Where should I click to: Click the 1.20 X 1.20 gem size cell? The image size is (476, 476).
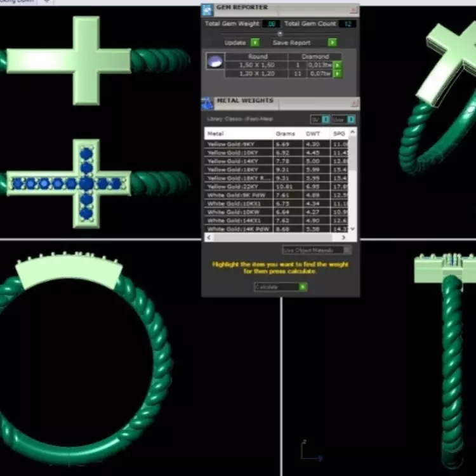[256, 74]
